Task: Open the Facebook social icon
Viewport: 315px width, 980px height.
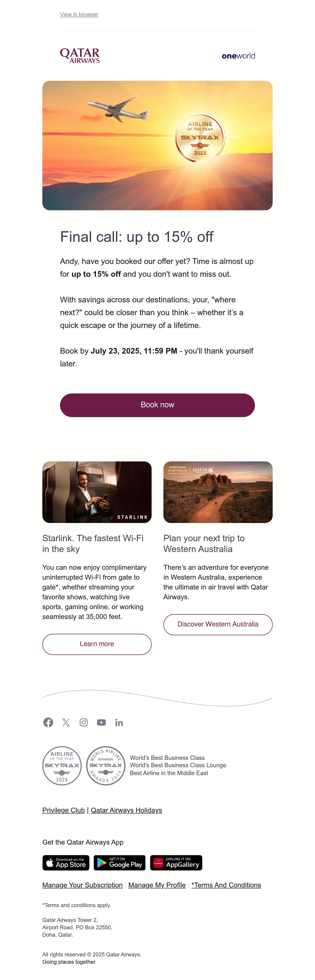Action: coord(48,722)
